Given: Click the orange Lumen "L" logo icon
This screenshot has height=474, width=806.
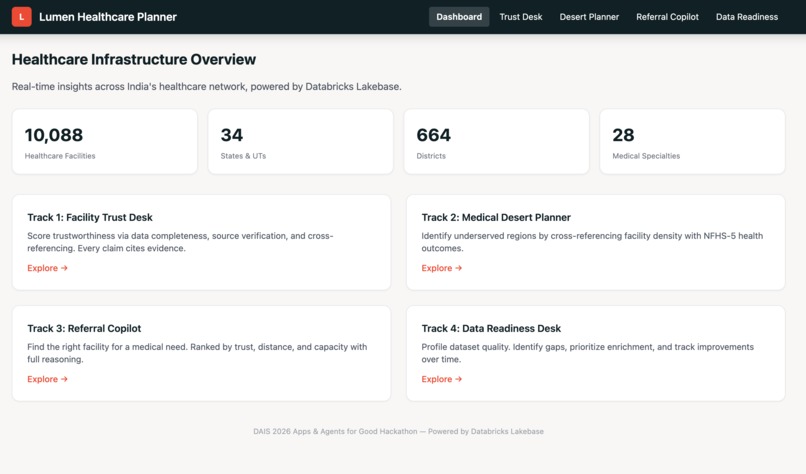Looking at the screenshot, I should click(22, 17).
